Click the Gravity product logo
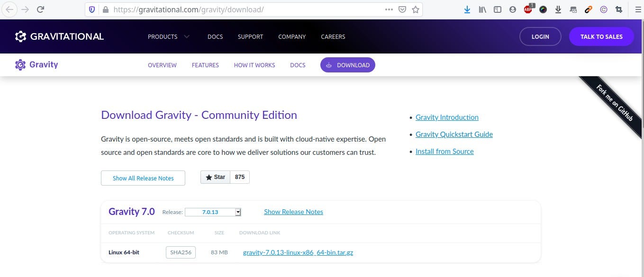644x277 pixels. click(x=36, y=65)
